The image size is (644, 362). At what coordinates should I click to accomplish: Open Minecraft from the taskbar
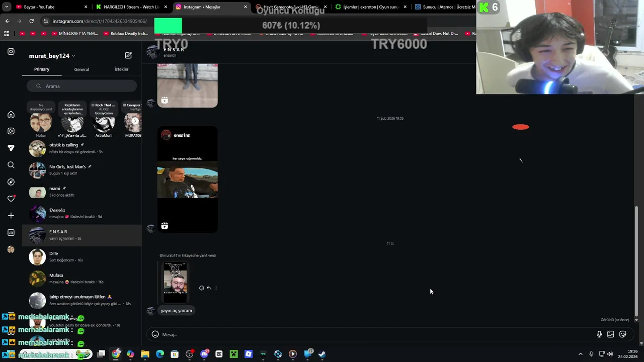[x=233, y=354]
